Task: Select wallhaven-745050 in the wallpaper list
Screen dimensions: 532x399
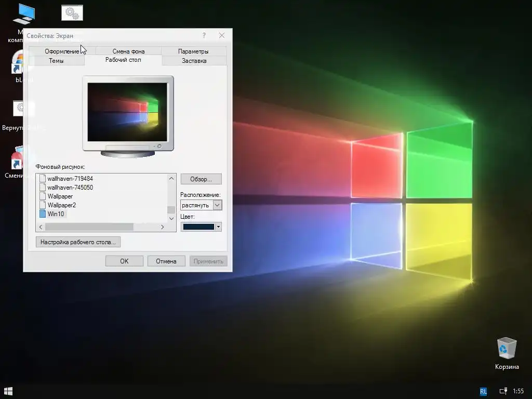Action: click(70, 187)
